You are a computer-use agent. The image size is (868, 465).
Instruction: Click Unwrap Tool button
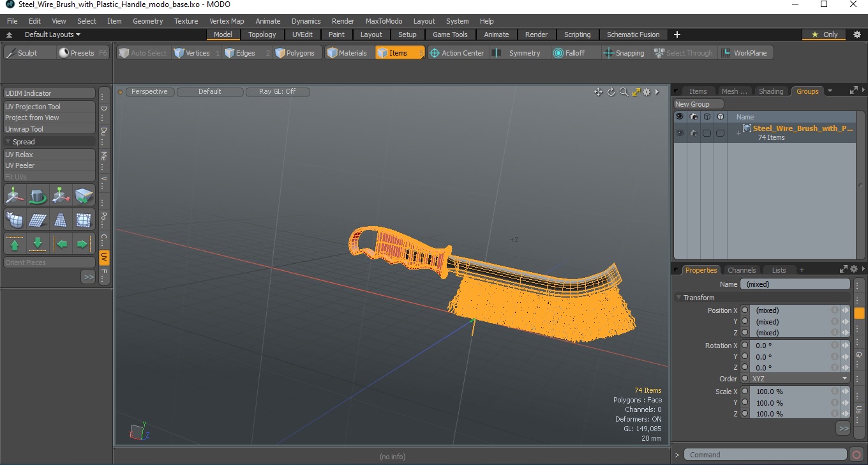click(49, 129)
